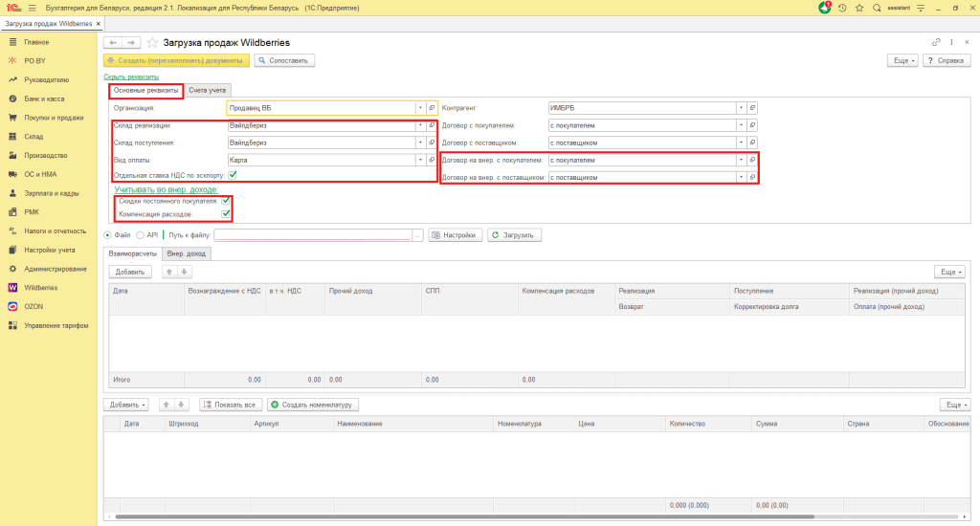Open the Контрагент dropdown arrow

pyautogui.click(x=741, y=108)
